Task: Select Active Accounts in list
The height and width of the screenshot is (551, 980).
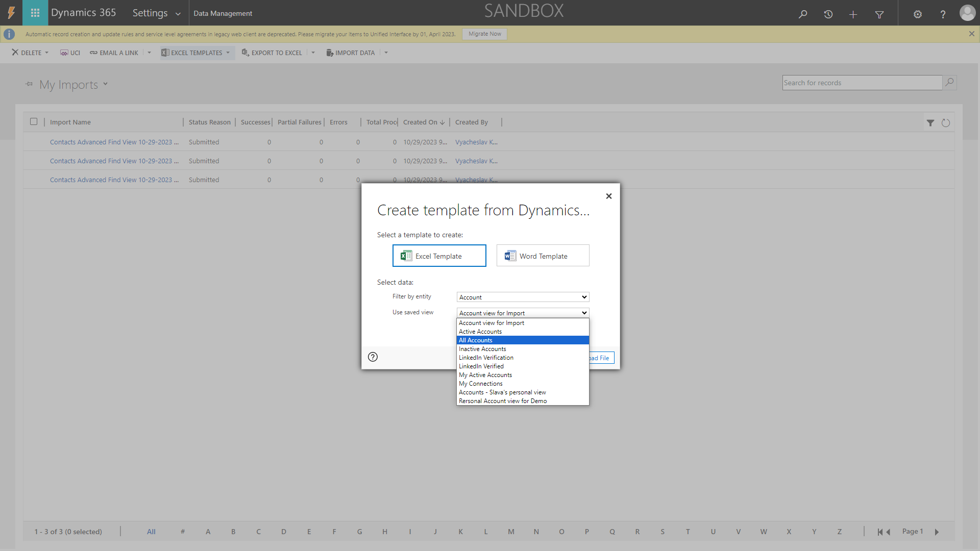Action: pos(523,332)
